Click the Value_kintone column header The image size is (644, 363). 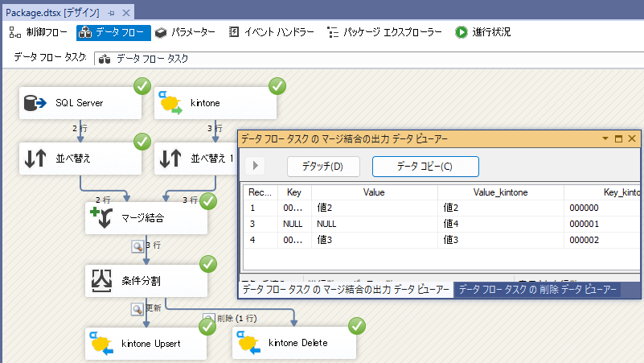click(501, 192)
